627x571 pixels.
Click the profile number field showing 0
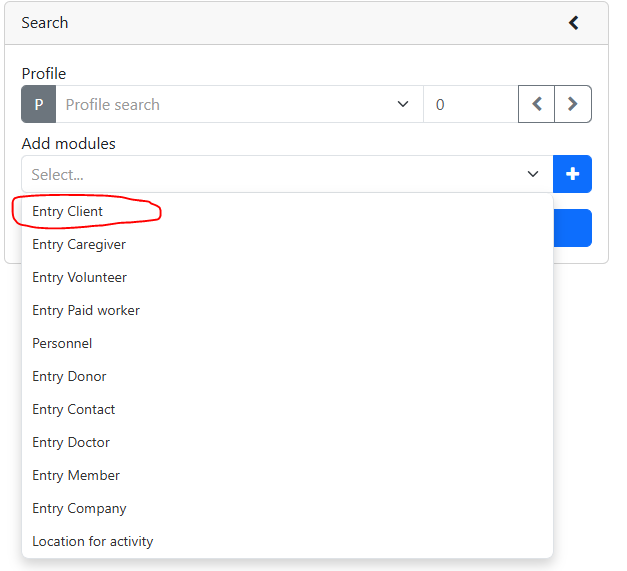[470, 105]
